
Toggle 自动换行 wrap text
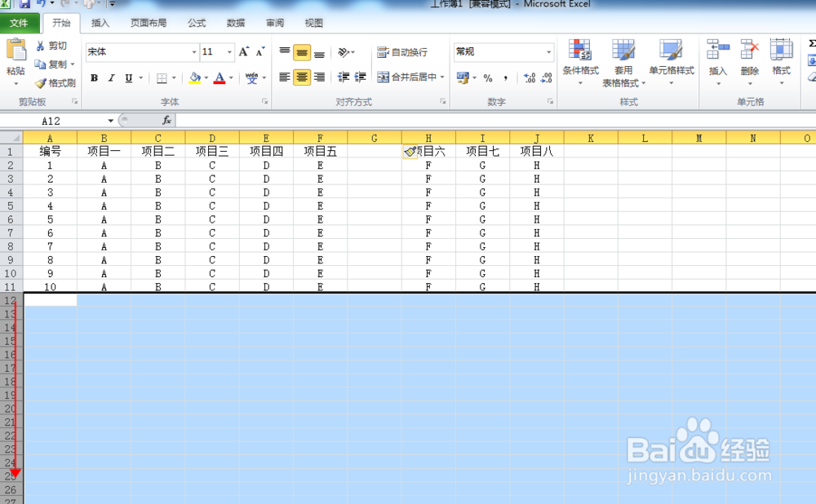[x=402, y=52]
